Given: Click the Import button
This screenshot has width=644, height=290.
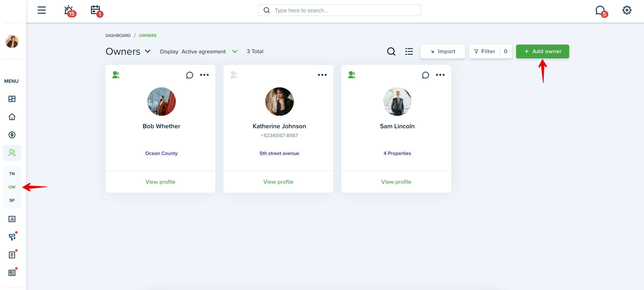Looking at the screenshot, I should pos(442,52).
